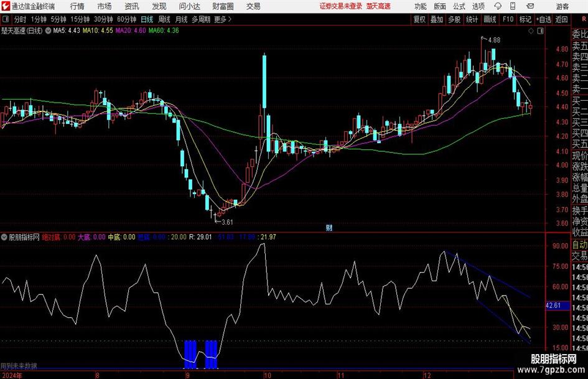Switch to 30分钟 period

point(103,19)
